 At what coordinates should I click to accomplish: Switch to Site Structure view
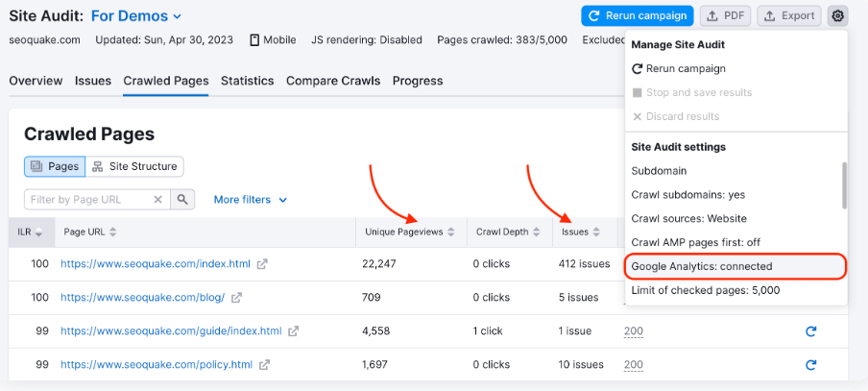point(134,166)
